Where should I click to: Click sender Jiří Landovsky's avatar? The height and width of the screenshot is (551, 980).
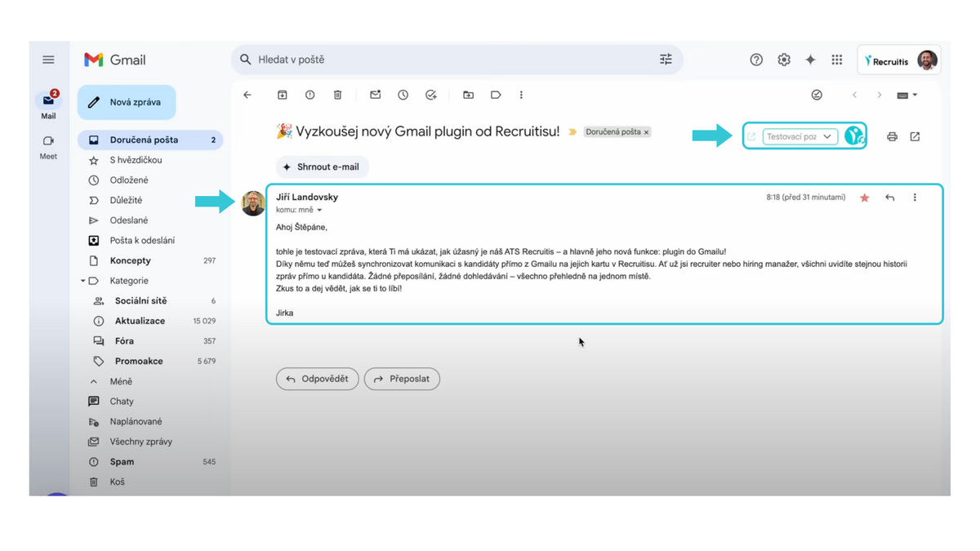[x=253, y=203]
